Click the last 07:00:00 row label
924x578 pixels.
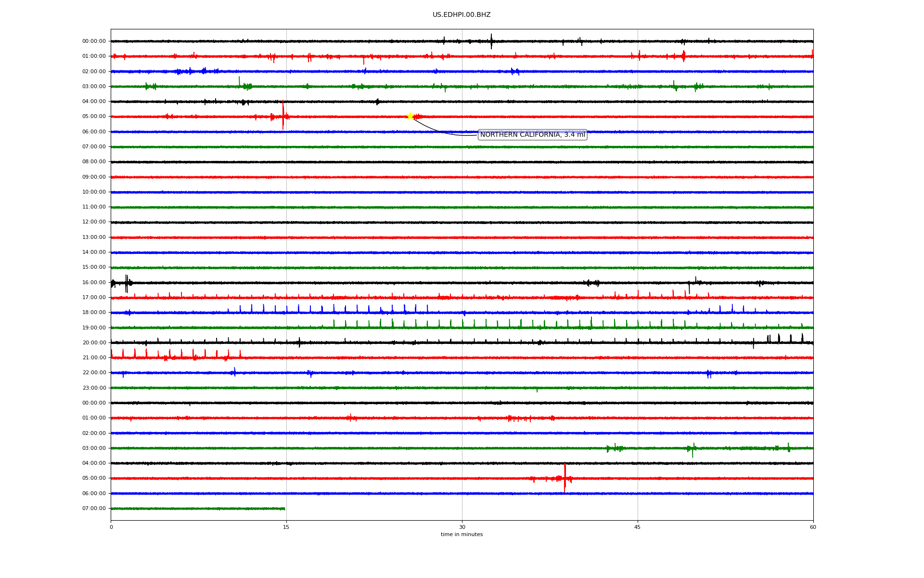pos(94,509)
